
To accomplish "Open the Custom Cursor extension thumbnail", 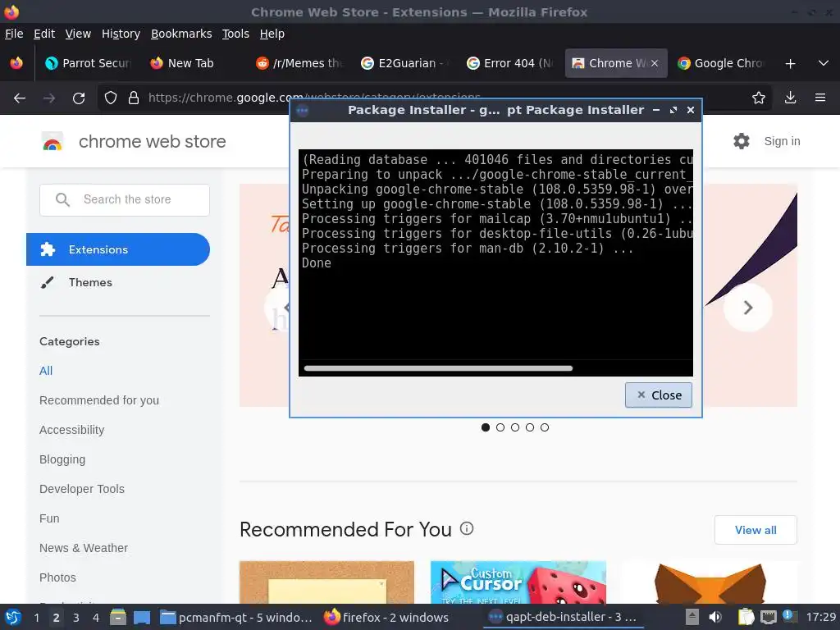I will point(518,582).
